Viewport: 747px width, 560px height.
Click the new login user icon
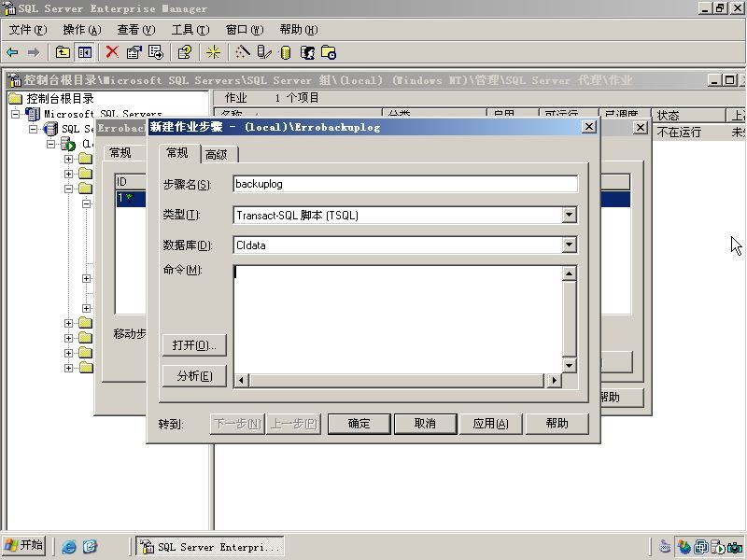point(308,52)
